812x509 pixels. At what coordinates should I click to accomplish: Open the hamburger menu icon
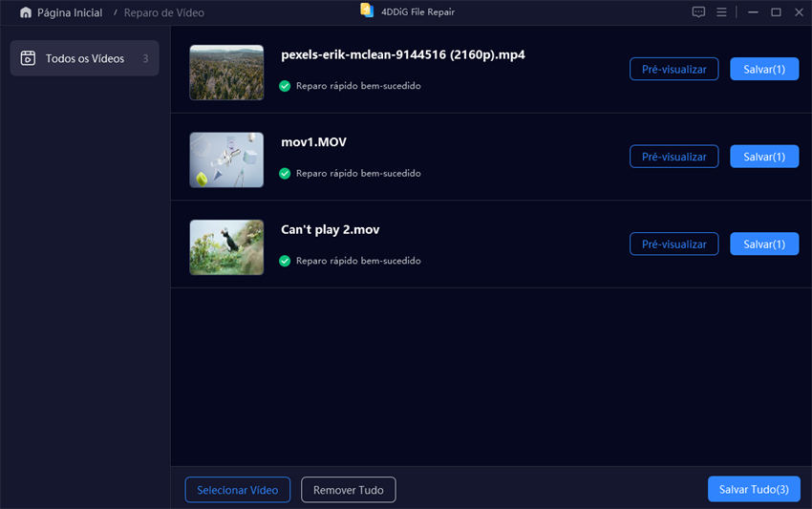click(x=721, y=11)
